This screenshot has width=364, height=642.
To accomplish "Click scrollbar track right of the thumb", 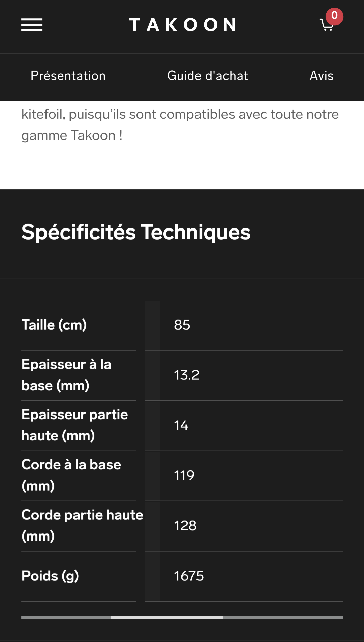I will pos(283,617).
